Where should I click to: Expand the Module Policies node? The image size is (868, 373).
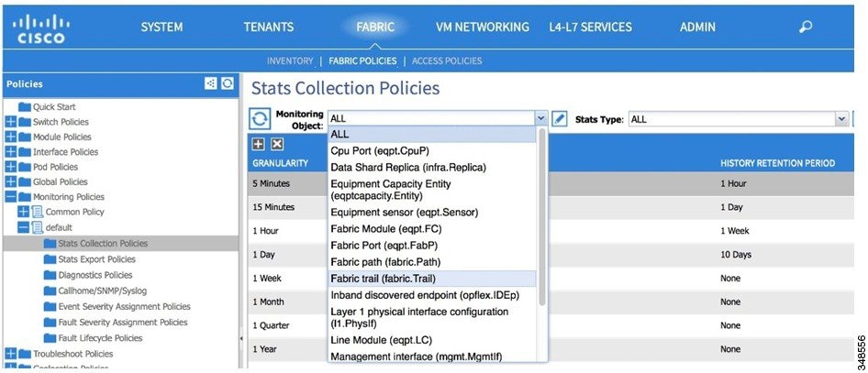coord(10,137)
